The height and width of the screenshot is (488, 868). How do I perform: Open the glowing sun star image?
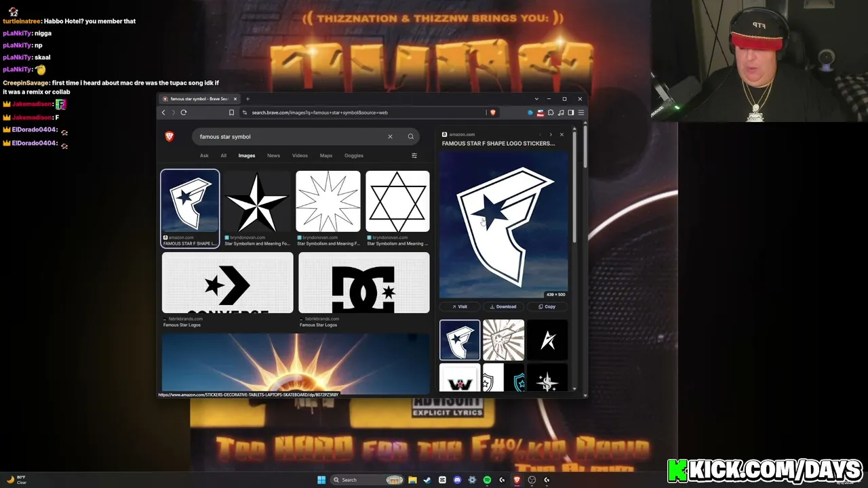(296, 363)
